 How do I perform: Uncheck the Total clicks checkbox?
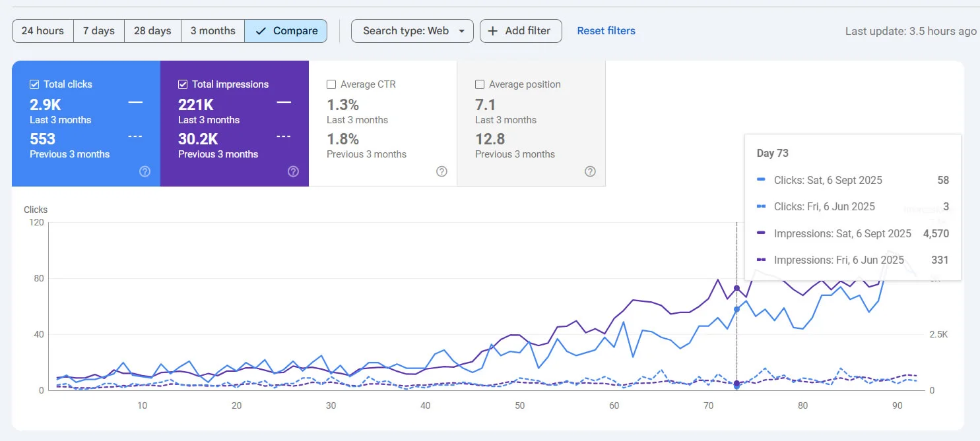click(36, 84)
